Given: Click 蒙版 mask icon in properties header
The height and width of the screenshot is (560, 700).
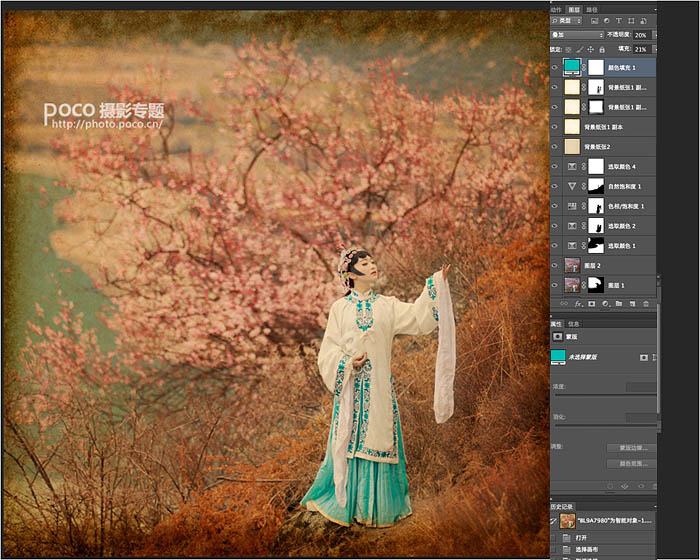Looking at the screenshot, I should click(x=558, y=337).
